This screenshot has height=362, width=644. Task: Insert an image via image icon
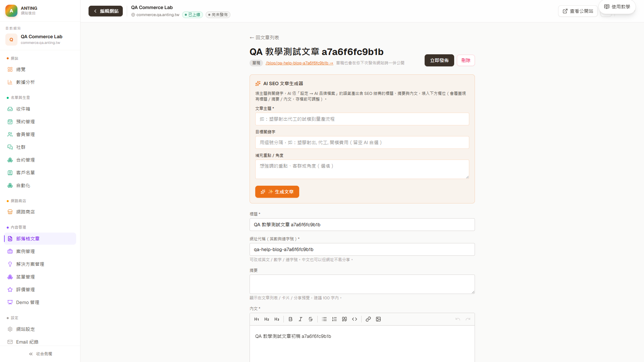click(x=378, y=319)
